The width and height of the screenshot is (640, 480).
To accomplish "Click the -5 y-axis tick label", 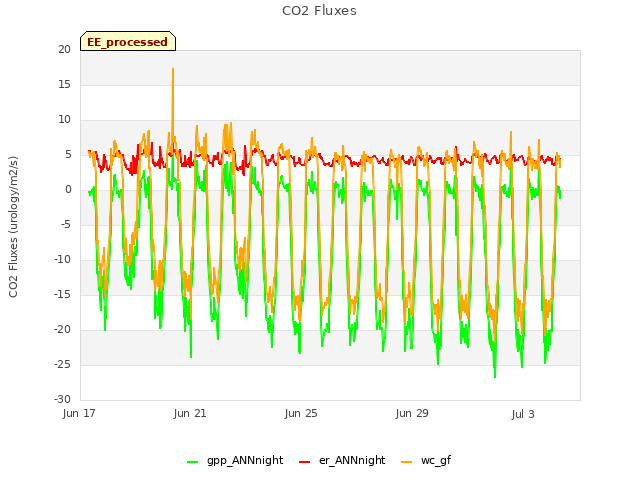I will pyautogui.click(x=66, y=224).
